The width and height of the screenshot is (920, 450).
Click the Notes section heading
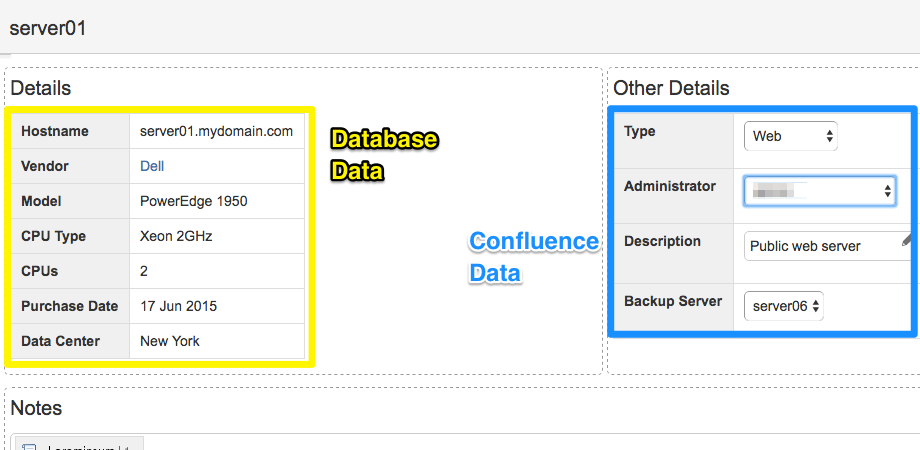tap(36, 408)
